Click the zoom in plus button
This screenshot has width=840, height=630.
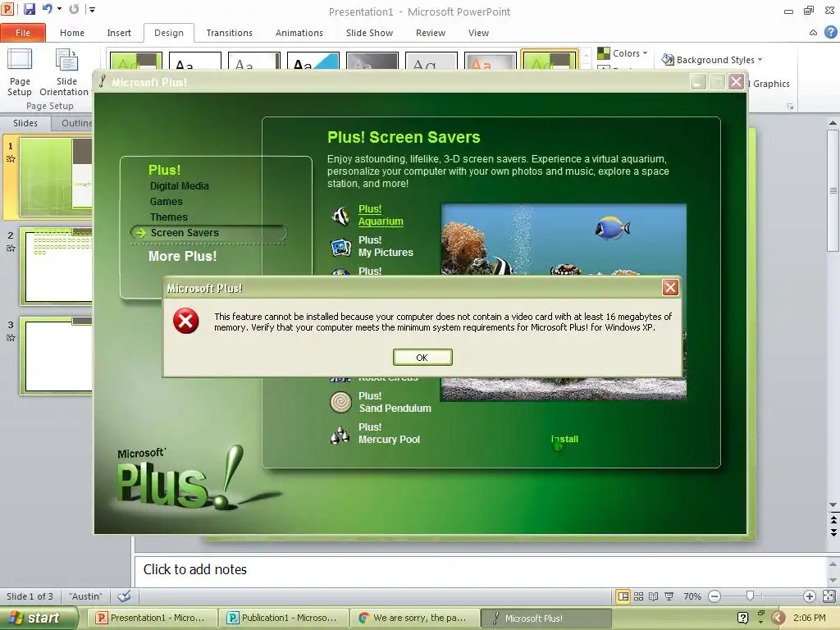click(810, 596)
